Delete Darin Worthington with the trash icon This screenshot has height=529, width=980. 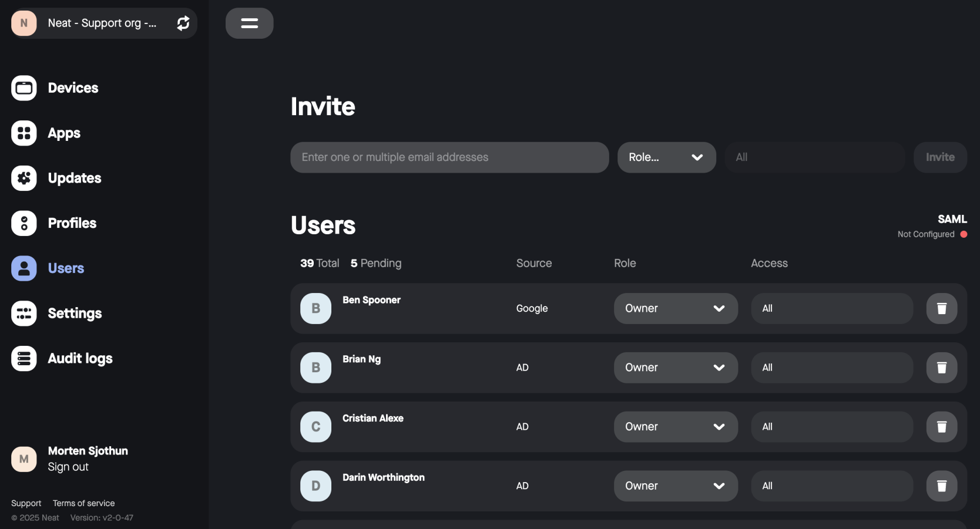coord(942,486)
